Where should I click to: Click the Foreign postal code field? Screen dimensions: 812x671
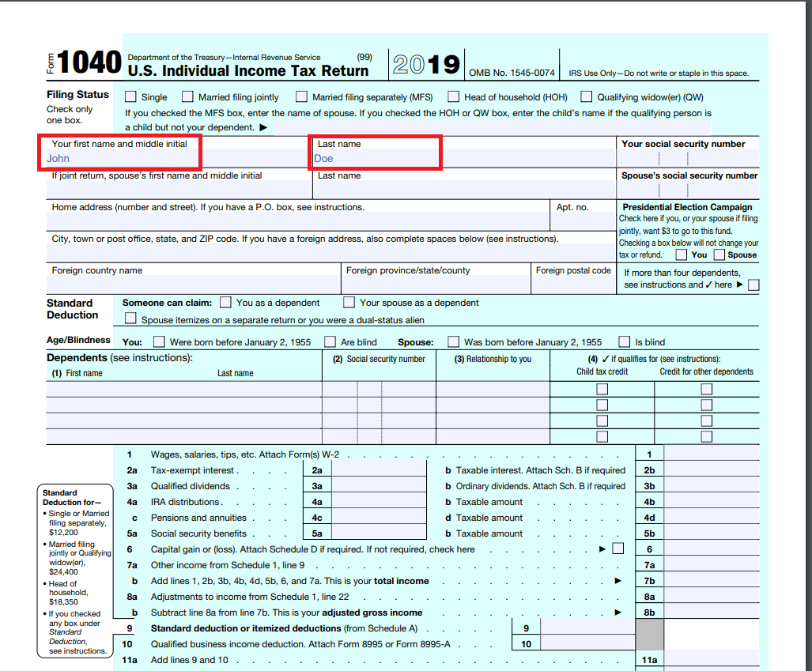tap(573, 285)
